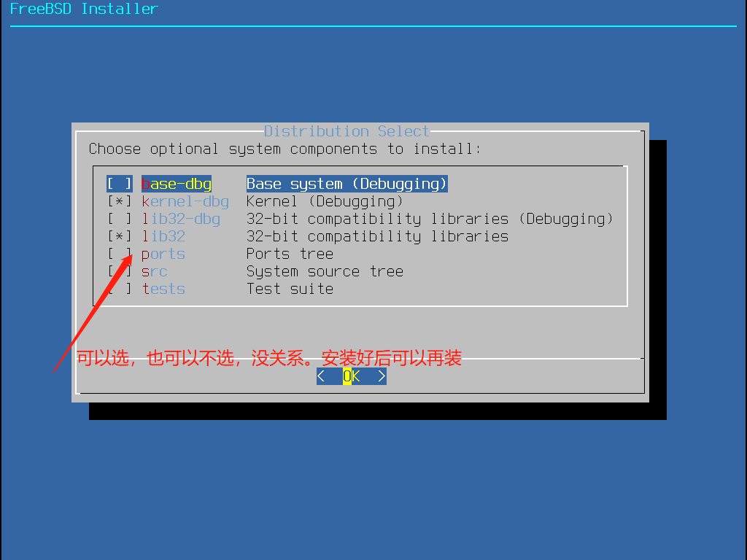747x560 pixels.
Task: Enable the lib32-dbg checkbox
Action: coord(120,219)
